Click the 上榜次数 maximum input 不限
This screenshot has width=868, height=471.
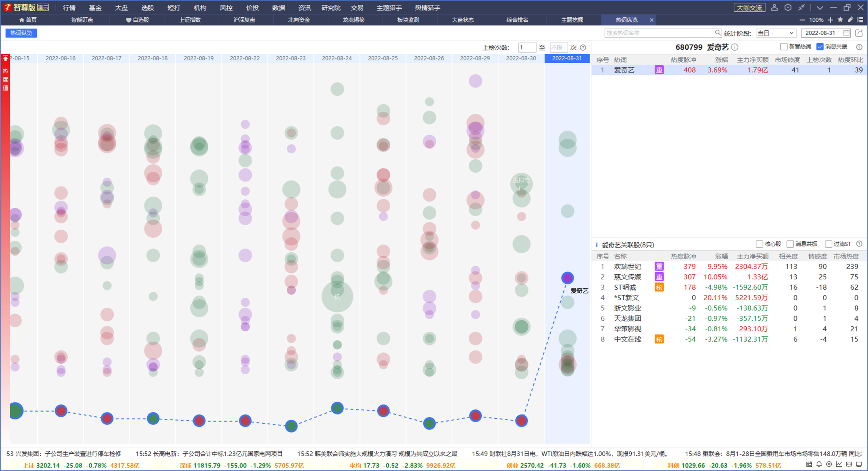tap(559, 47)
